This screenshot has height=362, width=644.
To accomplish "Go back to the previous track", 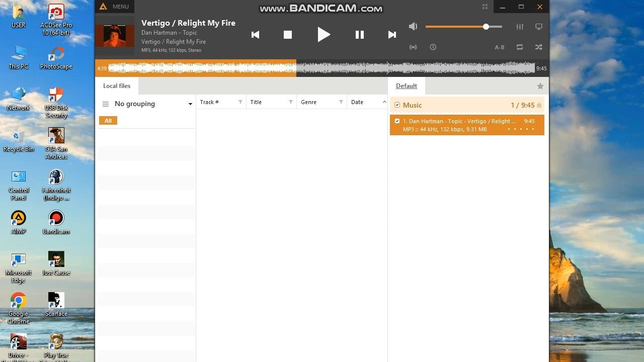I will point(255,35).
